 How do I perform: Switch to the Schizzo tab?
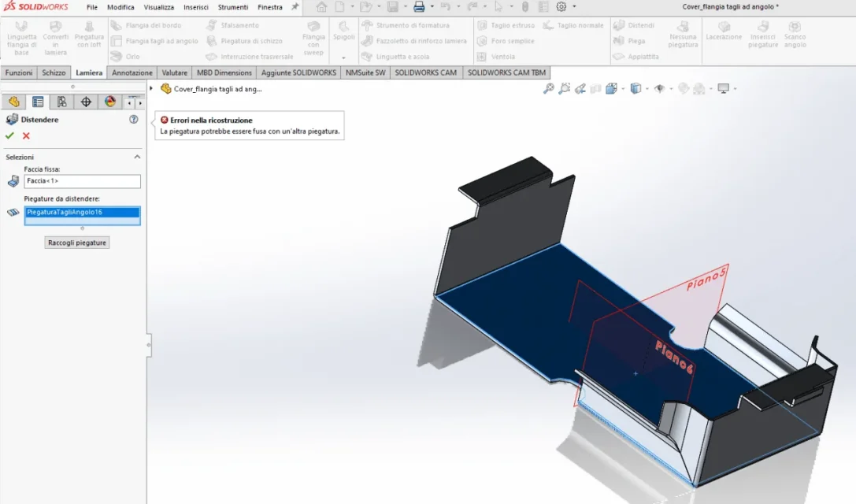click(x=54, y=72)
